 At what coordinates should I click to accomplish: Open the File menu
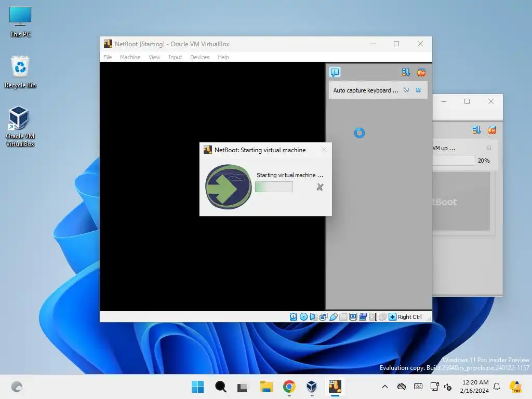pos(108,57)
